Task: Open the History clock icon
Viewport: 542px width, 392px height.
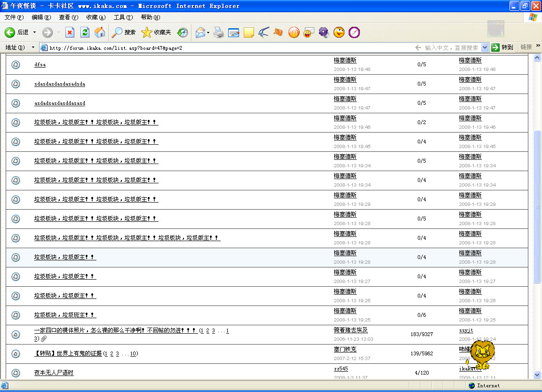Action: click(183, 32)
